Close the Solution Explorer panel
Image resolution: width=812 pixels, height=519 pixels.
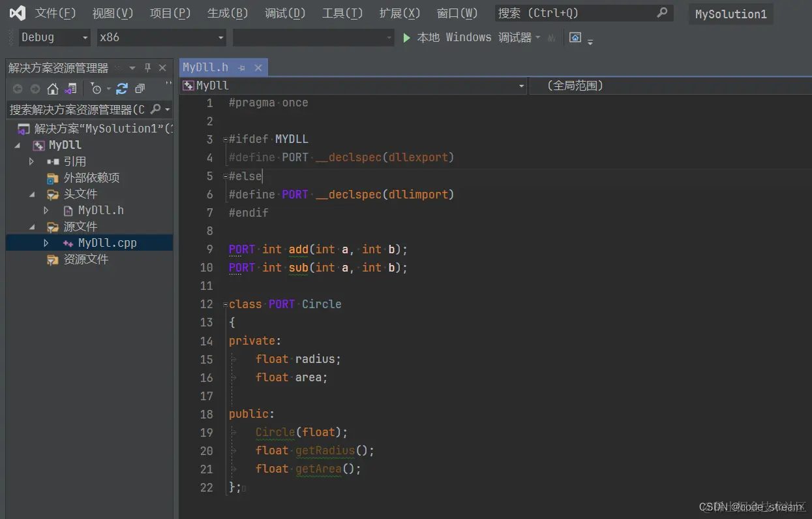[162, 68]
